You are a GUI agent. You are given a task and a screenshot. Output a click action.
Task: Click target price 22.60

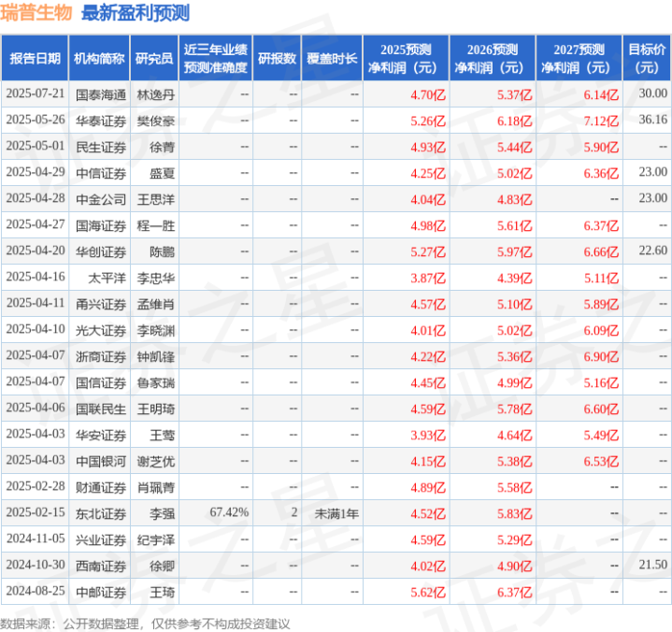[652, 251]
